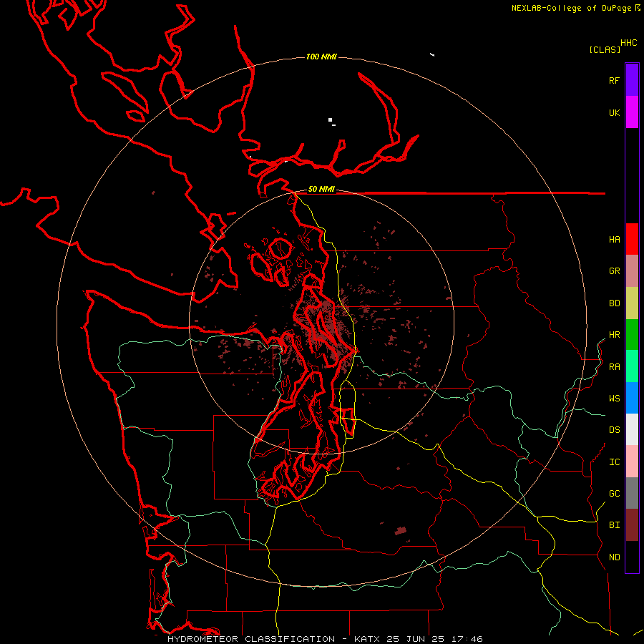Viewport: 644px width, 644px height.
Task: Click the RA light green legend swatch
Action: (x=632, y=366)
